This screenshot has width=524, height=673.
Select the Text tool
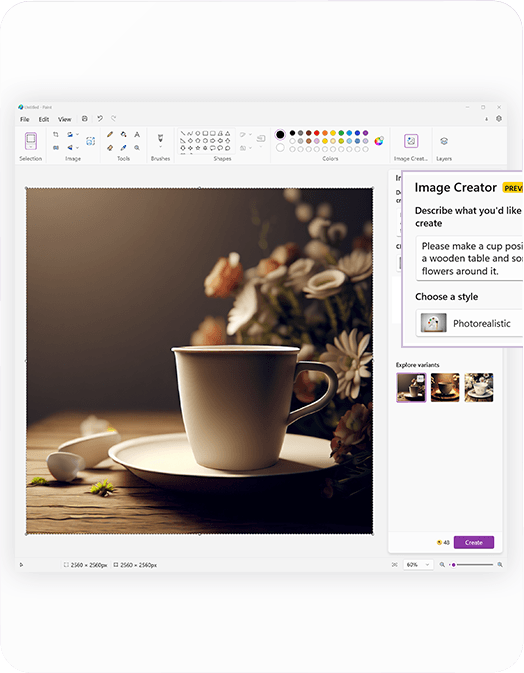[x=137, y=134]
